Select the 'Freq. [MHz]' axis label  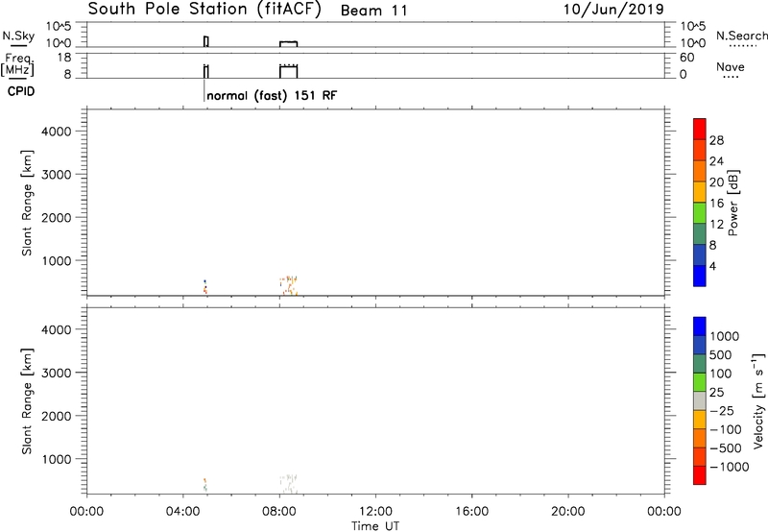point(17,64)
